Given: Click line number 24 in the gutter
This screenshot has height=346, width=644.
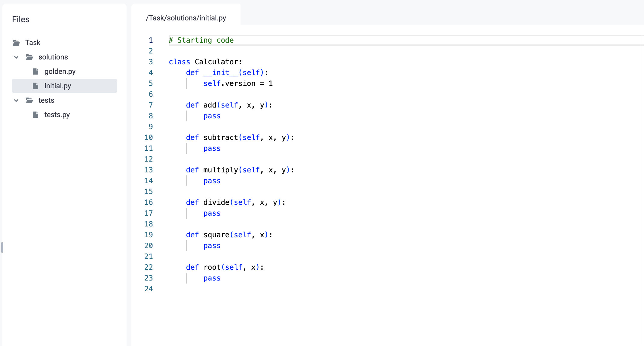Looking at the screenshot, I should [x=149, y=289].
